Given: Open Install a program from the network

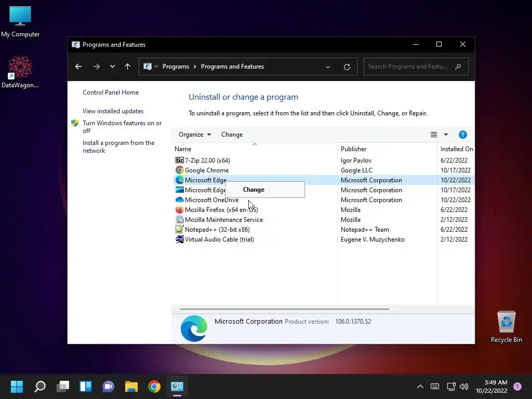Looking at the screenshot, I should (x=118, y=147).
